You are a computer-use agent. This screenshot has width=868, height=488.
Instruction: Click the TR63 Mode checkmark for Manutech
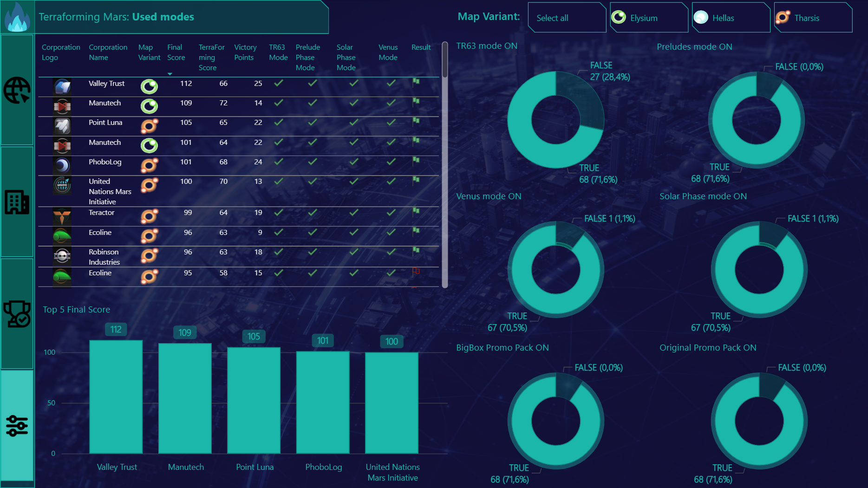pyautogui.click(x=278, y=103)
